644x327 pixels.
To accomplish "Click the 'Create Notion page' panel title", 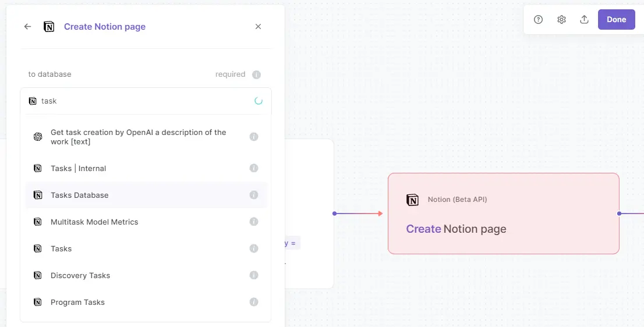I will pos(105,27).
